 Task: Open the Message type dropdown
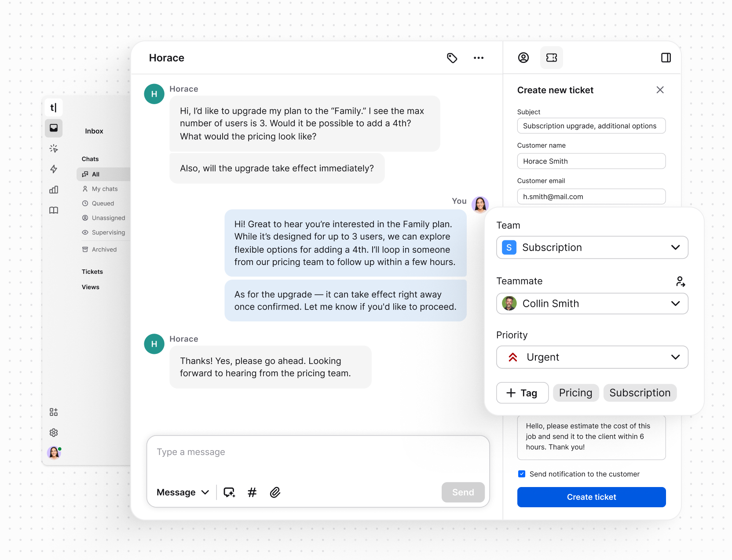point(183,492)
